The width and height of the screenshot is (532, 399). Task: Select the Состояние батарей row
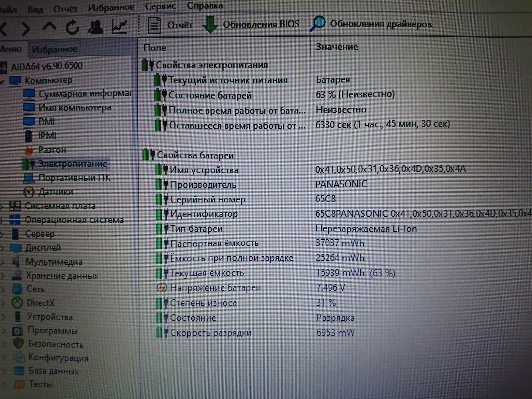[336, 95]
